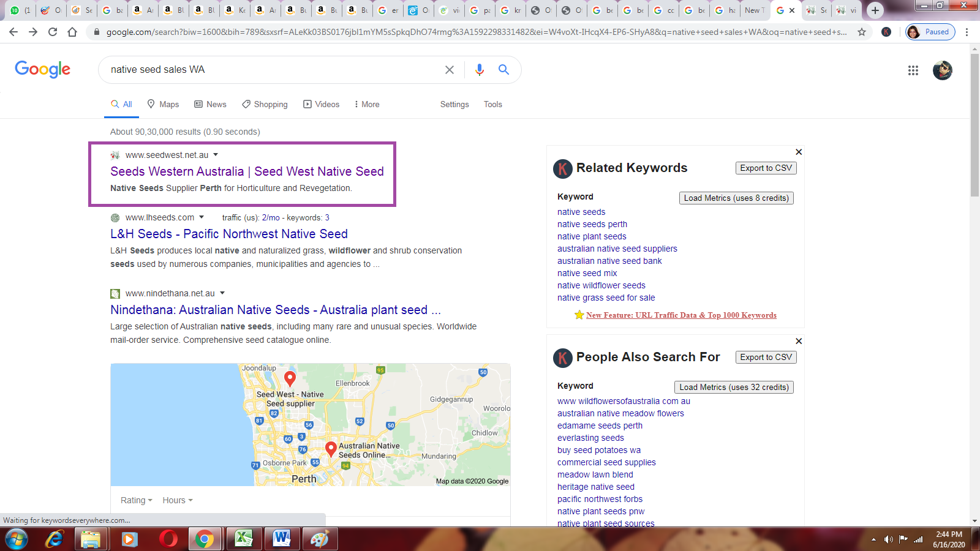Open the Rating filter dropdown
This screenshot has height=551, width=980.
pos(136,500)
